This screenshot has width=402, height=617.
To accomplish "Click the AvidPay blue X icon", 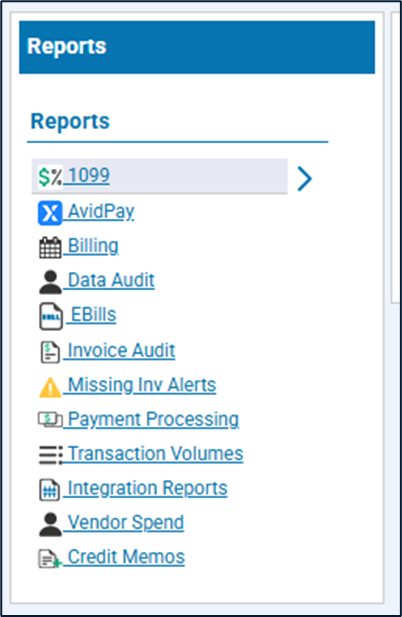I will [50, 213].
